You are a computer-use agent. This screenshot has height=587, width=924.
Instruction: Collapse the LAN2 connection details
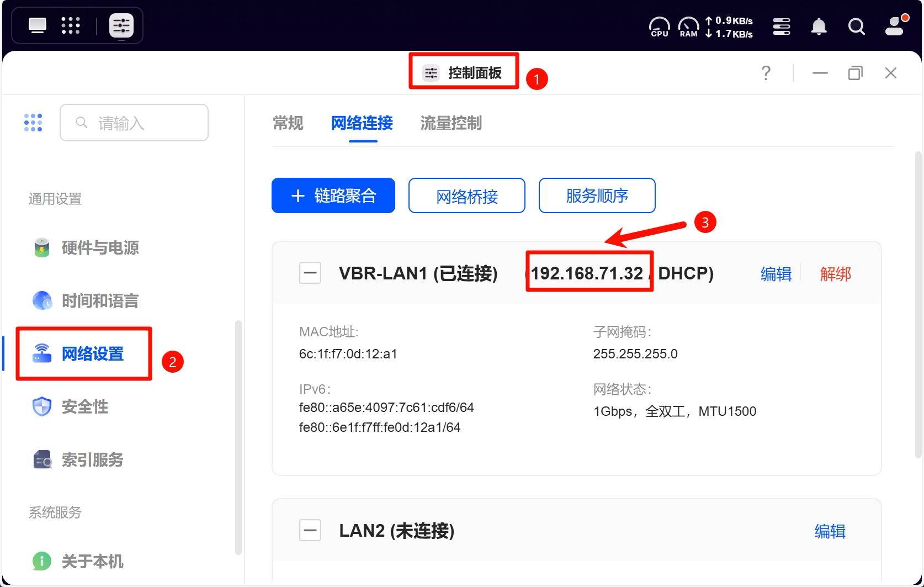tap(310, 530)
